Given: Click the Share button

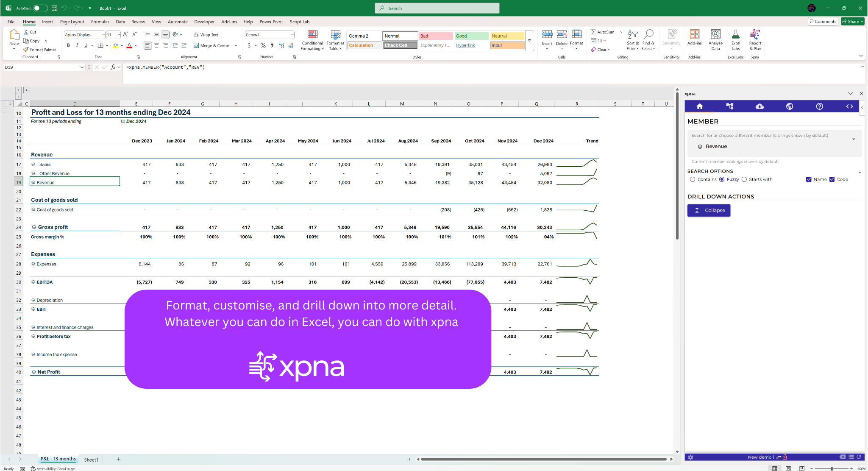Looking at the screenshot, I should pyautogui.click(x=852, y=22).
